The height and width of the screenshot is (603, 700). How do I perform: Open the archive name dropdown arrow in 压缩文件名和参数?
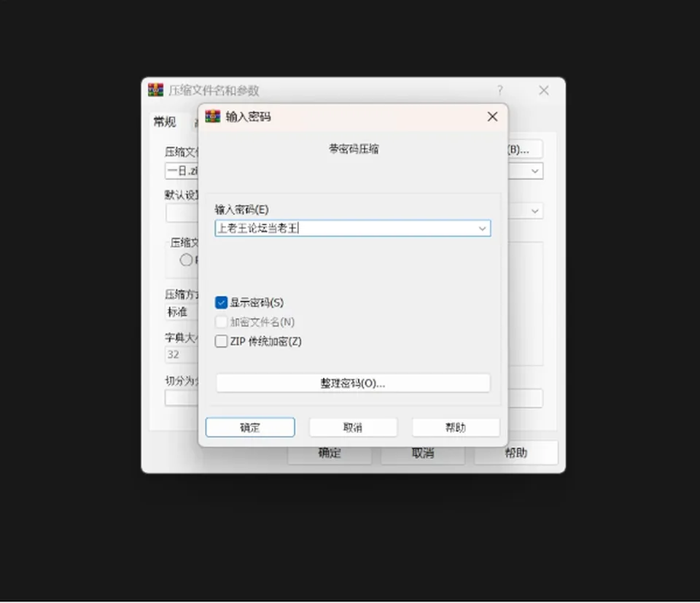click(534, 171)
